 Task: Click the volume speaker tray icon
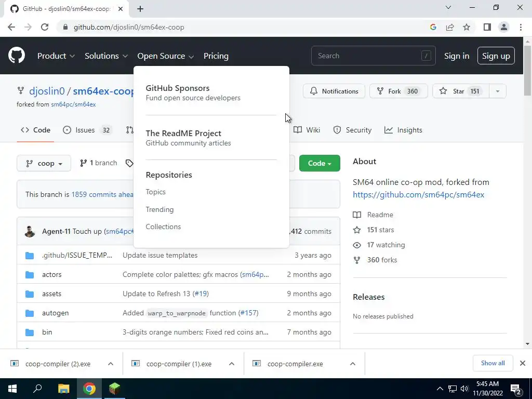point(464,389)
